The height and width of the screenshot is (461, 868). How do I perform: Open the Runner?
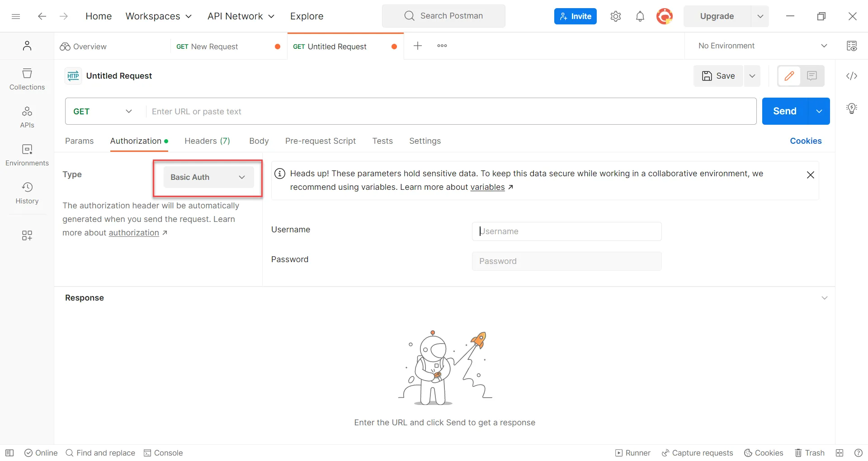click(633, 453)
